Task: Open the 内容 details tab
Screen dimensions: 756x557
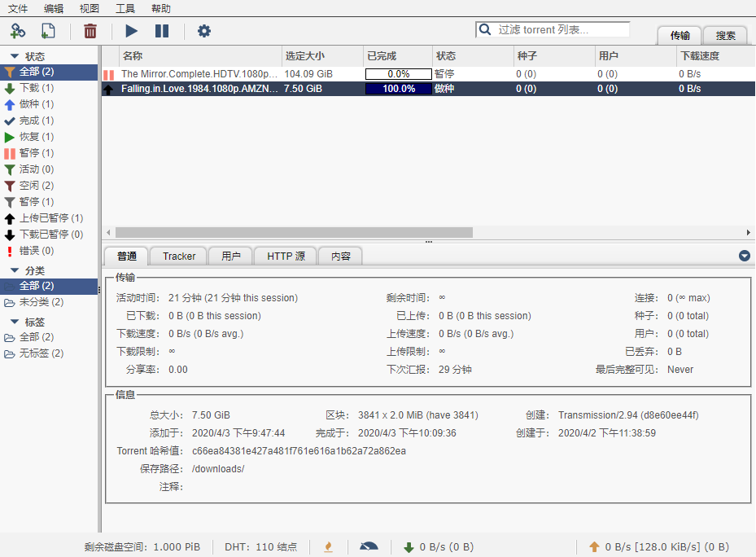Action: (340, 257)
